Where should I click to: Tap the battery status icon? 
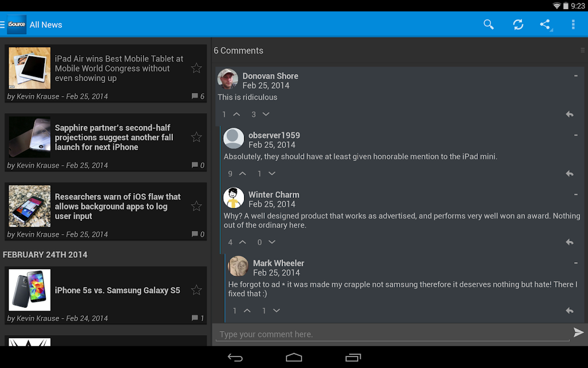pos(566,6)
